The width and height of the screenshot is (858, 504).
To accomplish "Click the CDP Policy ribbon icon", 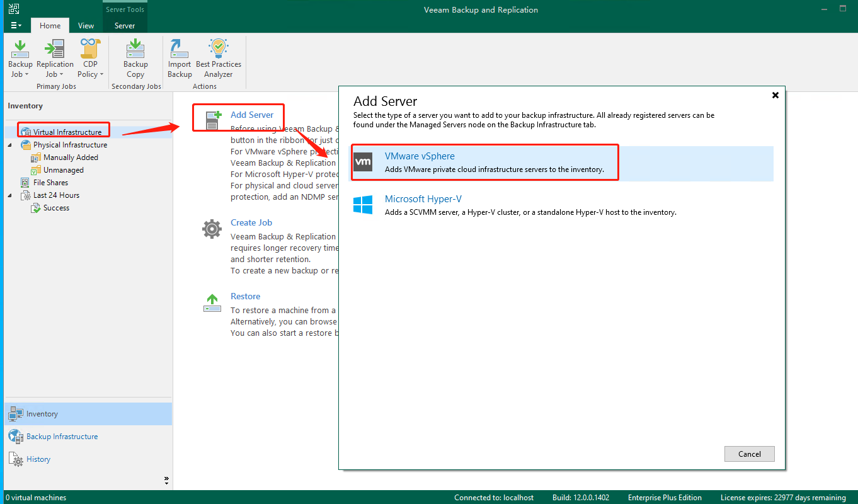I will click(90, 49).
